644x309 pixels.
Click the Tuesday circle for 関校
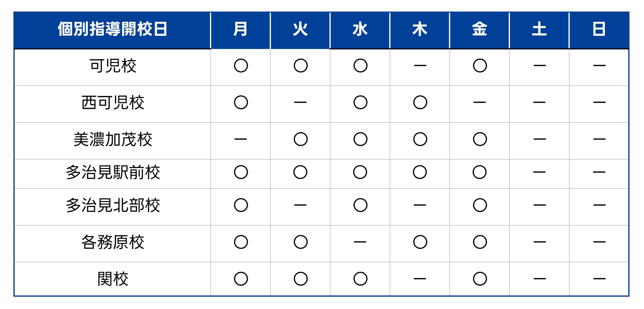pos(301,279)
